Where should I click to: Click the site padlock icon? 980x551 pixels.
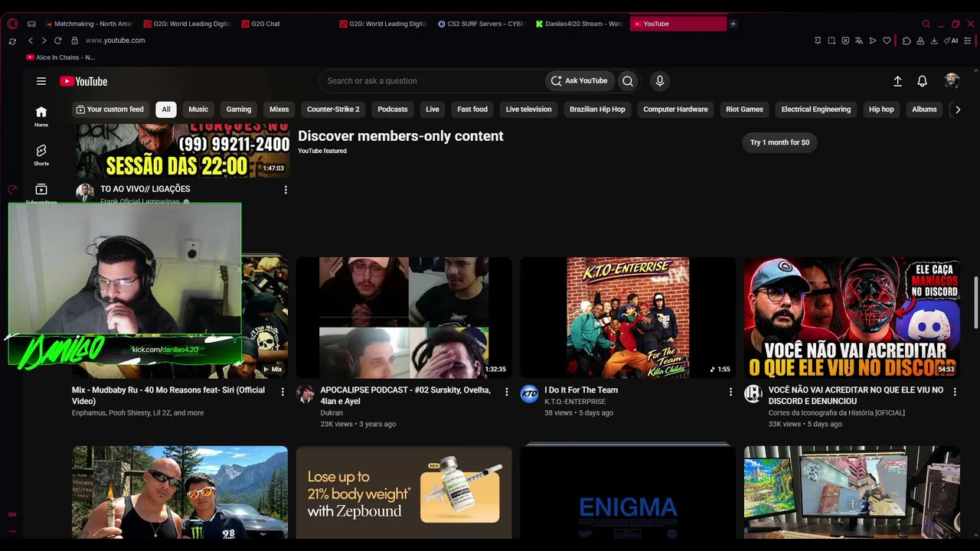[x=75, y=41]
